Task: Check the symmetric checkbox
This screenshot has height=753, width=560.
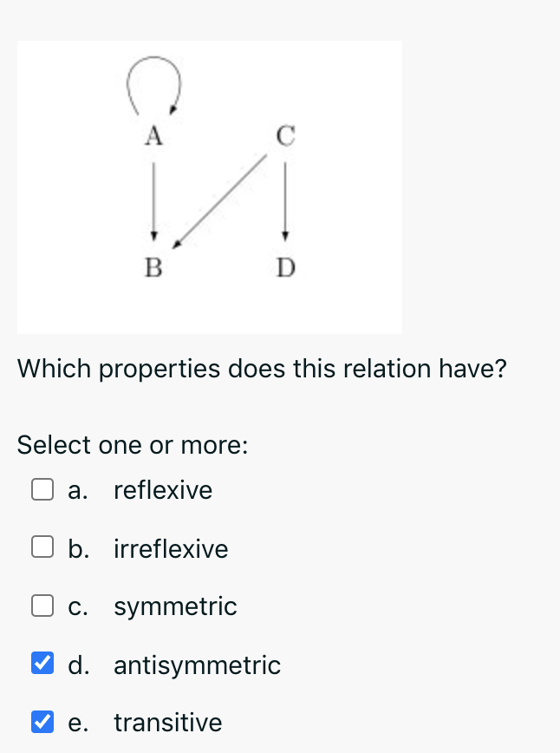Action: [x=42, y=606]
